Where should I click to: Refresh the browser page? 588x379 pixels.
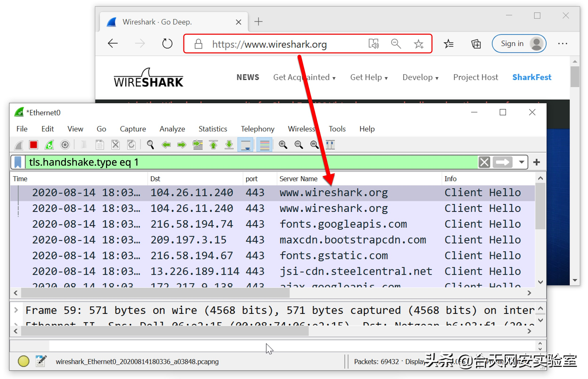pyautogui.click(x=167, y=44)
